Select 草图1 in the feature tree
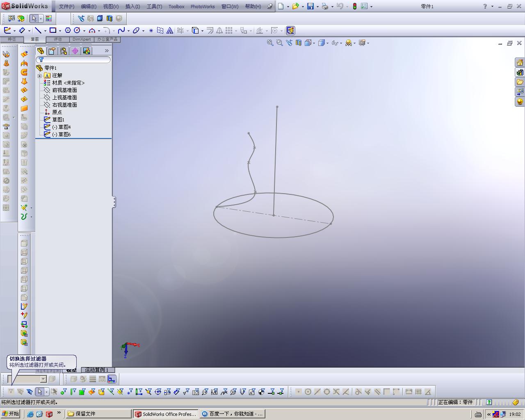525x420 pixels. (x=58, y=120)
